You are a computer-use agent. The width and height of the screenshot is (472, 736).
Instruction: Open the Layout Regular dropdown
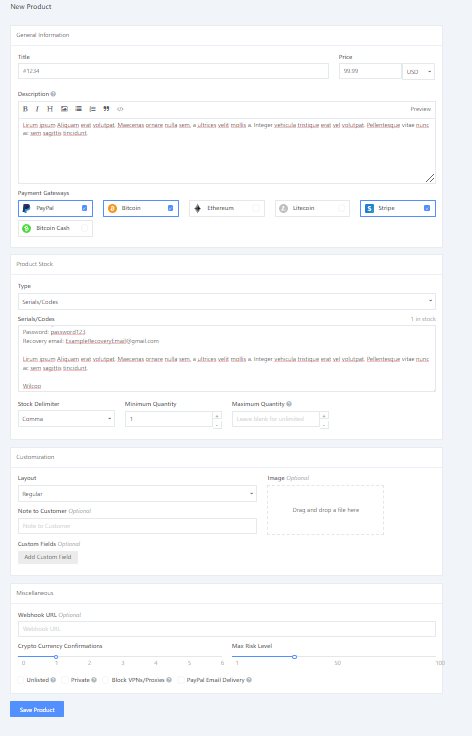tap(137, 494)
